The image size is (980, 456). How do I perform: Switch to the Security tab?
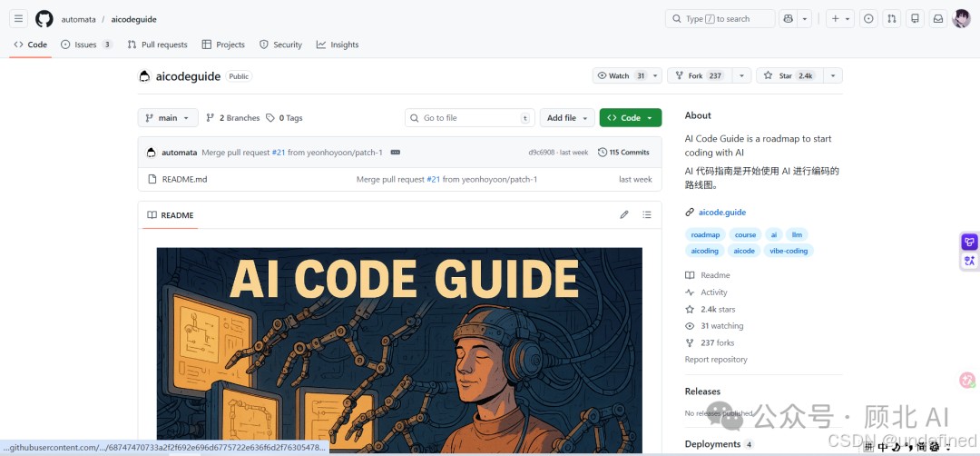click(x=280, y=45)
